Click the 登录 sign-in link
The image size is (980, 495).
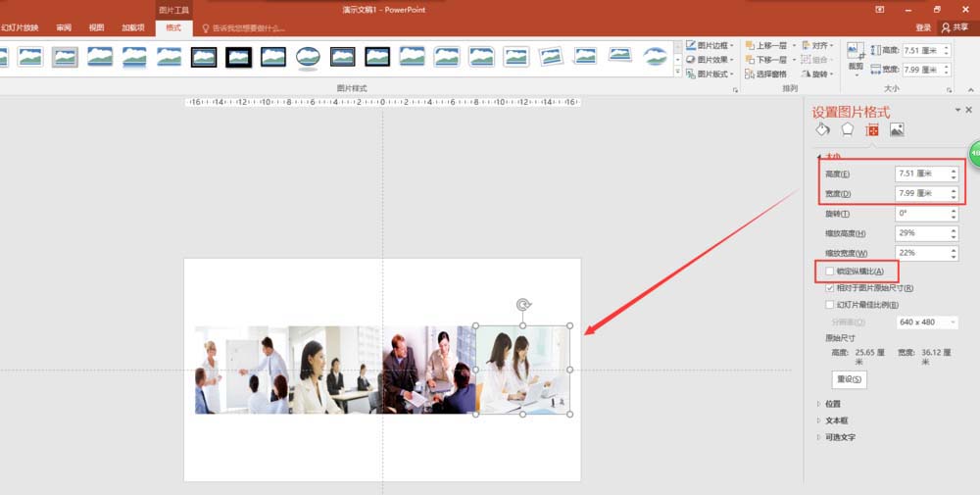[923, 27]
